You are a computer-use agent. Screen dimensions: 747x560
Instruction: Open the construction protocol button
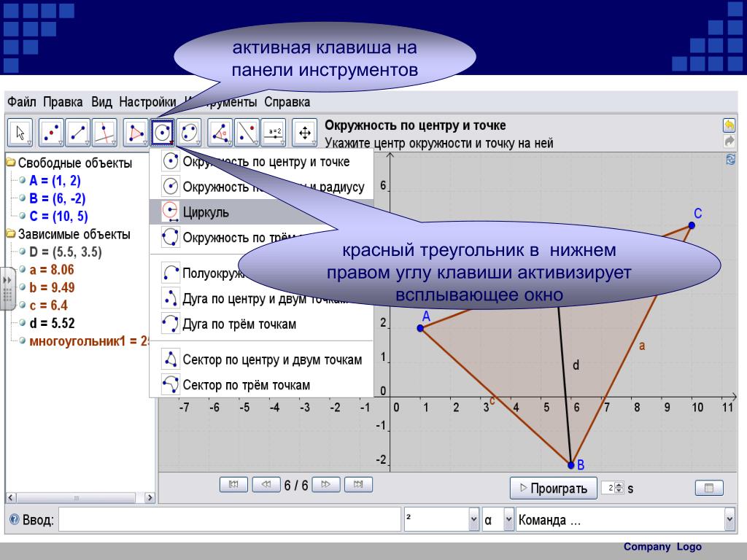point(709,488)
